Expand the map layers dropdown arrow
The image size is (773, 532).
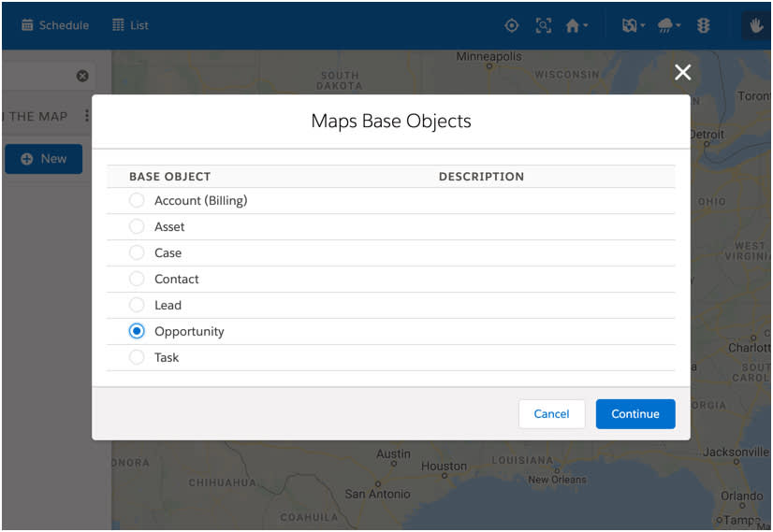point(642,25)
